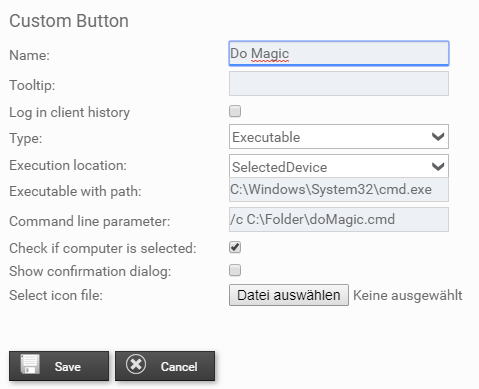Click the empty Tooltip input field
The image size is (479, 389).
[339, 84]
